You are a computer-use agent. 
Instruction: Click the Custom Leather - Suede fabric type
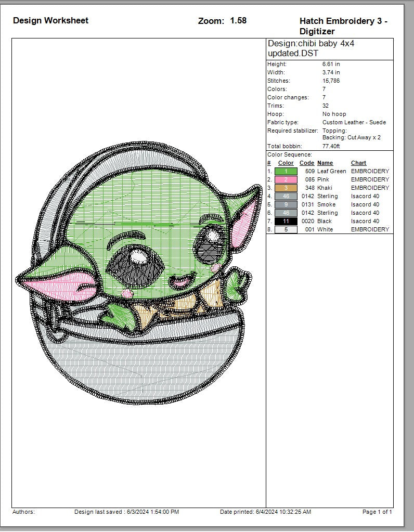pos(354,122)
